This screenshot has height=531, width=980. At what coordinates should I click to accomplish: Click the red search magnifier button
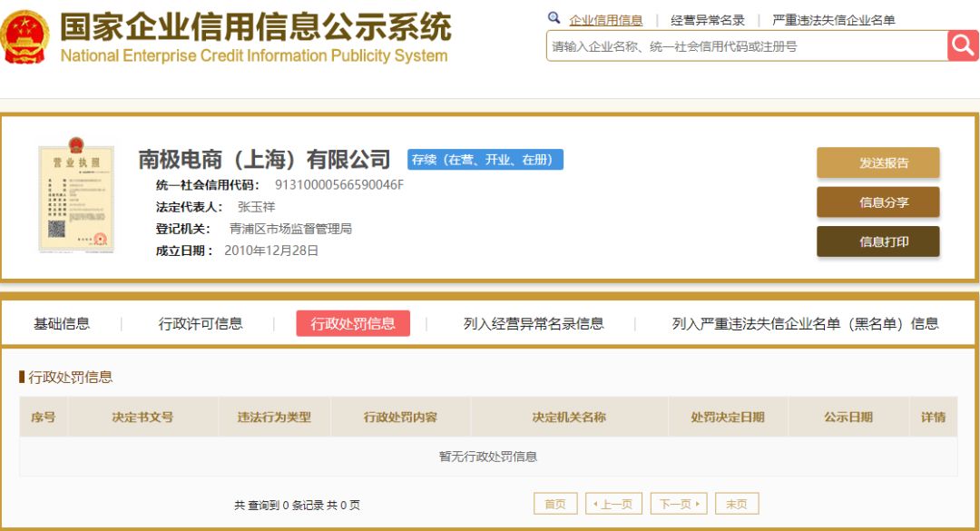click(x=963, y=45)
